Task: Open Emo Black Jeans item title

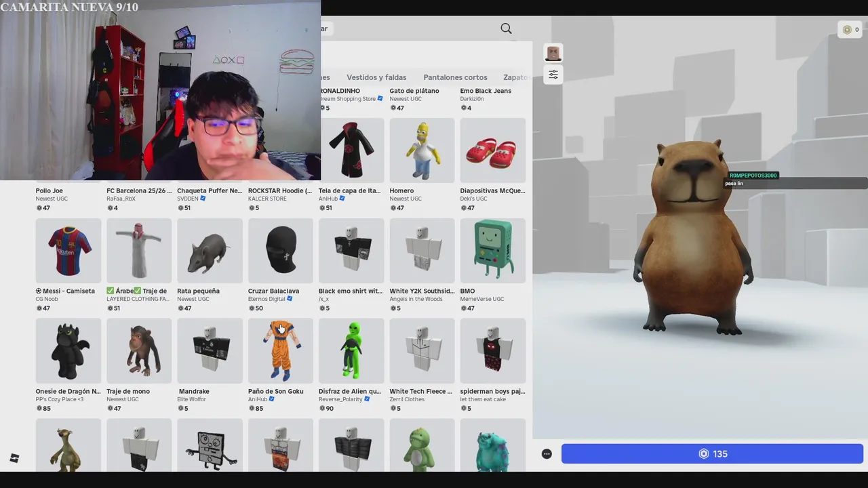Action: pyautogui.click(x=486, y=91)
